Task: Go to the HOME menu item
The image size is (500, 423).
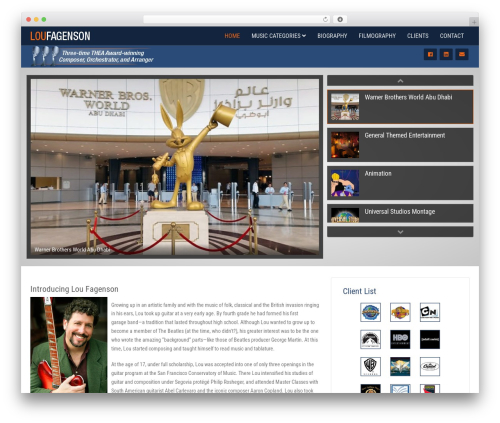Action: coord(232,36)
